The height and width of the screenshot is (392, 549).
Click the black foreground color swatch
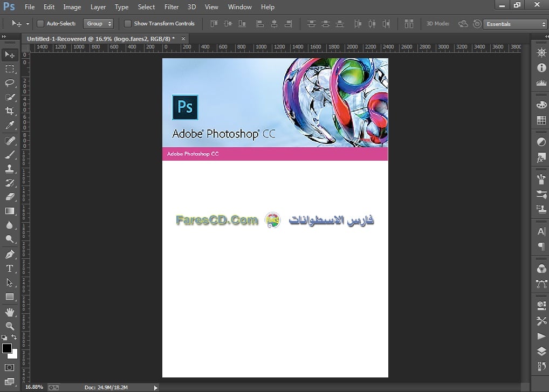(6, 348)
